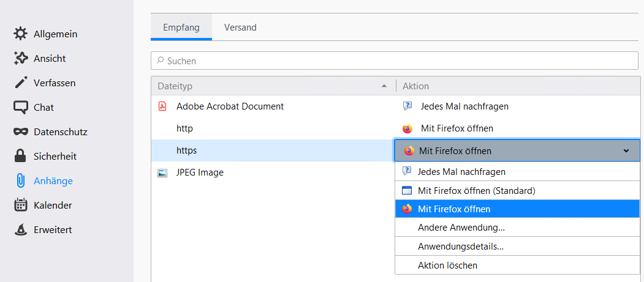
Task: Click the Erweitert wizard hat icon
Action: click(21, 230)
